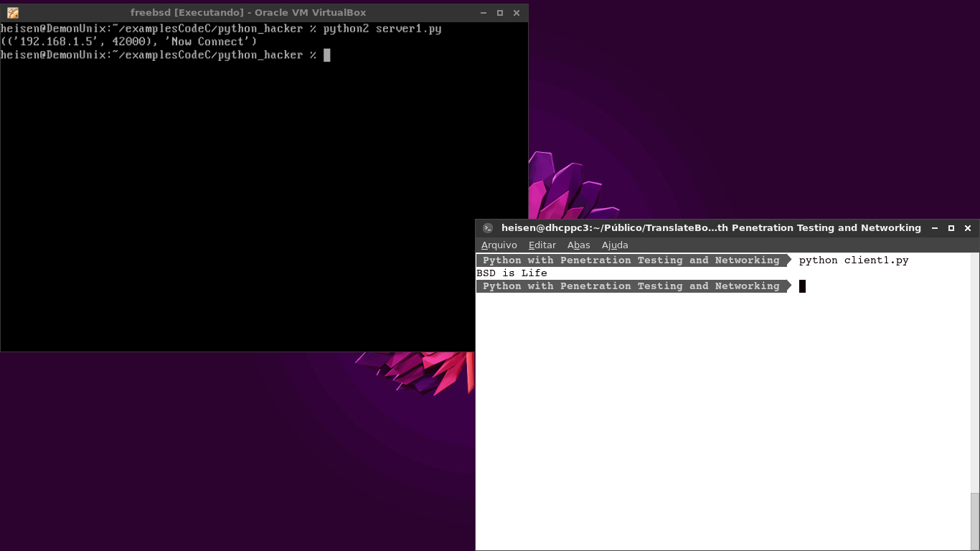Maximize the freebsd VirtualBox window
Screen dimensions: 980x551
[500, 13]
